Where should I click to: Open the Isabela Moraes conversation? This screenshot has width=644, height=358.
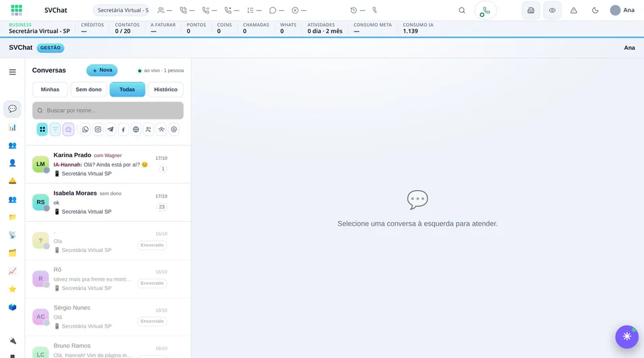[x=108, y=202]
